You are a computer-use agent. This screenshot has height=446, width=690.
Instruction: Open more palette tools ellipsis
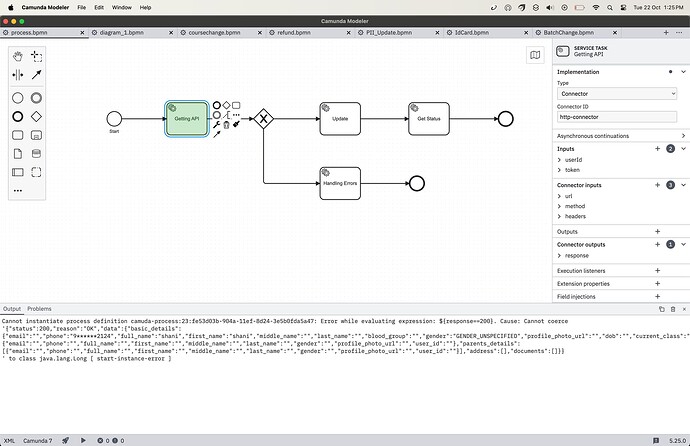coord(18,190)
